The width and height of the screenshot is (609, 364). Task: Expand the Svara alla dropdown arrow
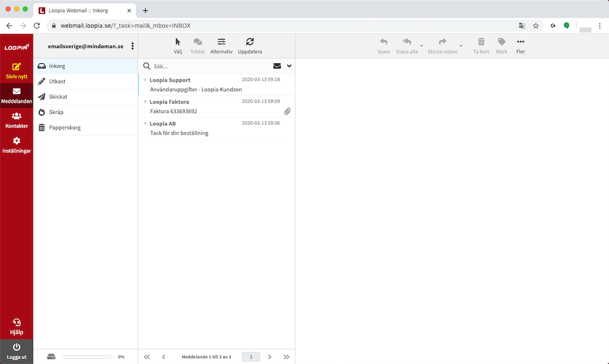click(421, 46)
